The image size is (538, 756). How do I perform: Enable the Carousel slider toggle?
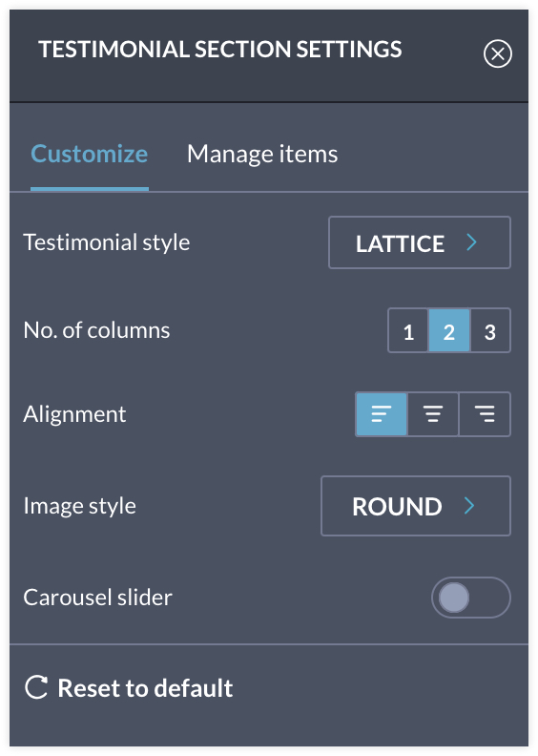471,598
